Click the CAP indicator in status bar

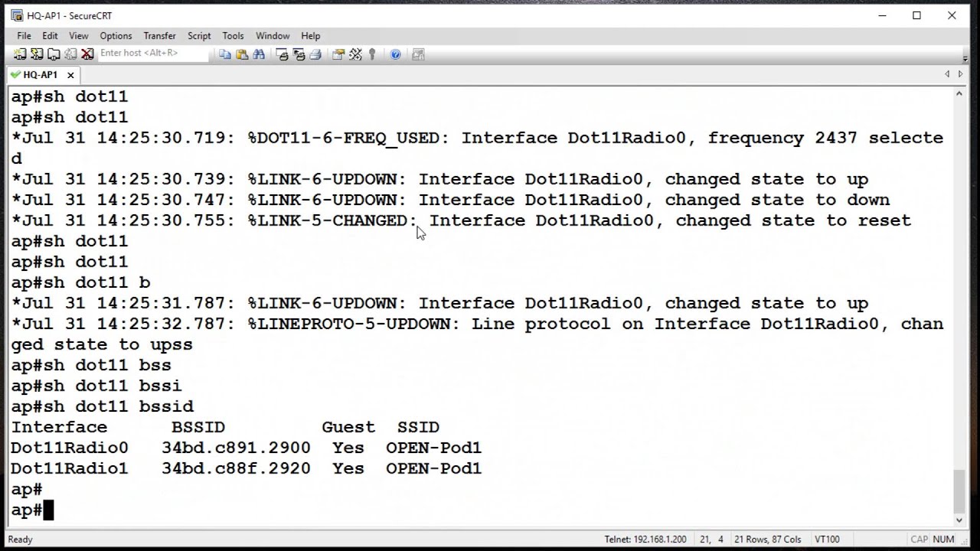click(920, 540)
